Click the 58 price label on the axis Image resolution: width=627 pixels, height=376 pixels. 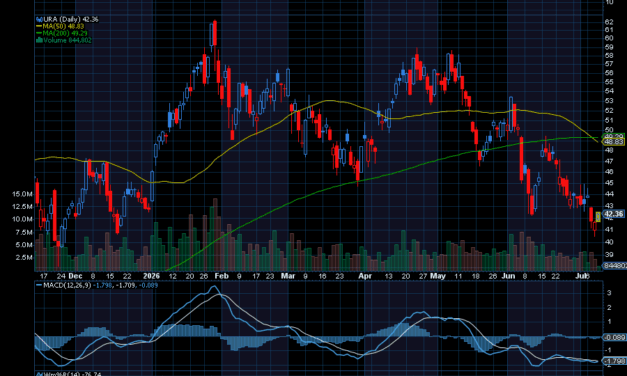click(609, 56)
